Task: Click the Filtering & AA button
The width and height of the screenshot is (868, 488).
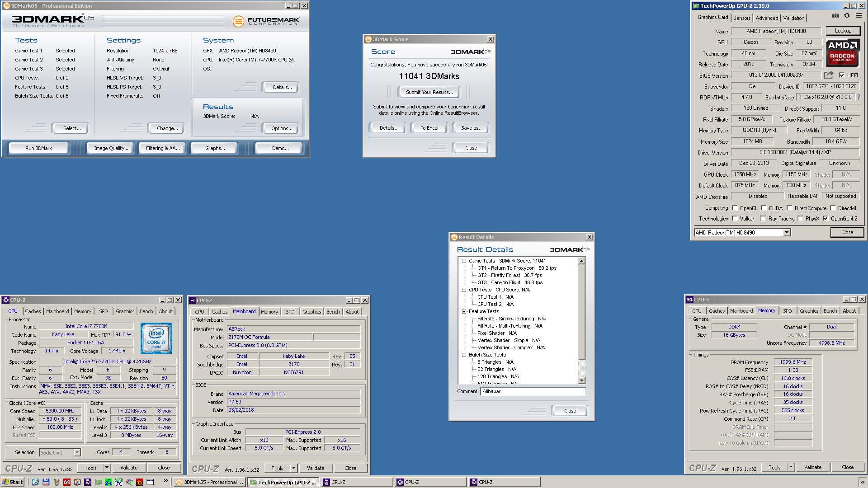Action: (x=163, y=148)
